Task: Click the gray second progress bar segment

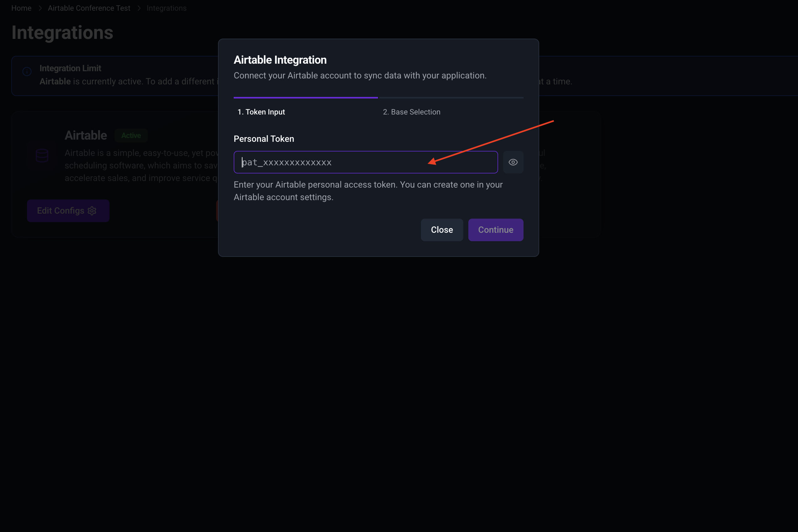Action: click(x=451, y=98)
